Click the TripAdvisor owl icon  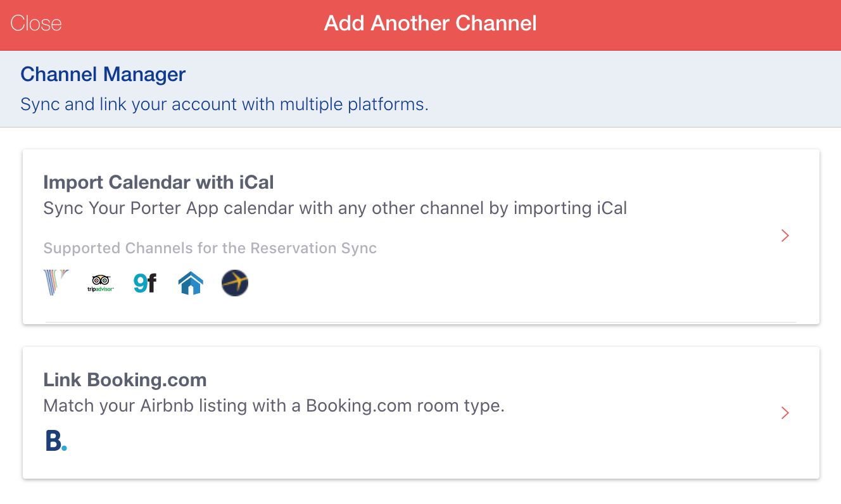click(101, 283)
